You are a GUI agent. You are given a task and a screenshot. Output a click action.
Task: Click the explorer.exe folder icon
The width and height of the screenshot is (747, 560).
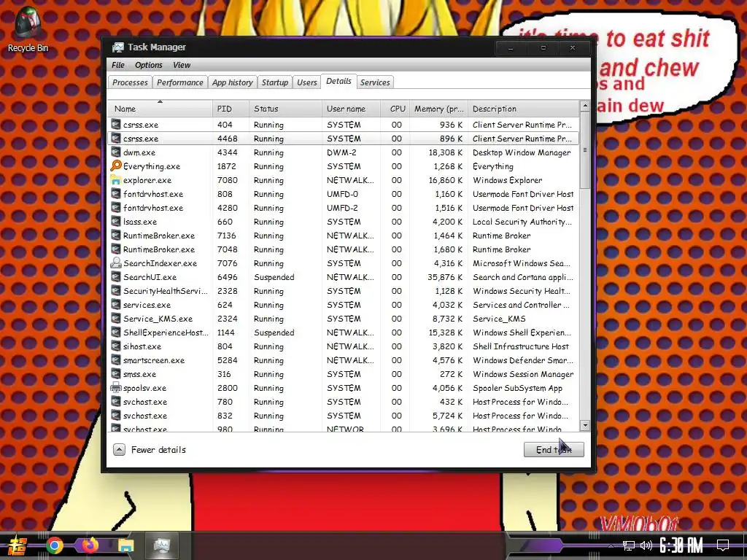116,180
